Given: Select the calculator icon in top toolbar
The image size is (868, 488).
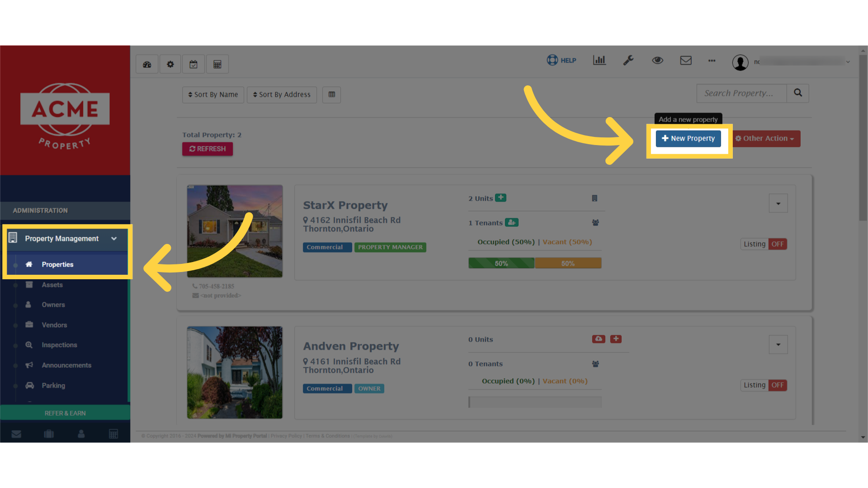Looking at the screenshot, I should click(217, 64).
